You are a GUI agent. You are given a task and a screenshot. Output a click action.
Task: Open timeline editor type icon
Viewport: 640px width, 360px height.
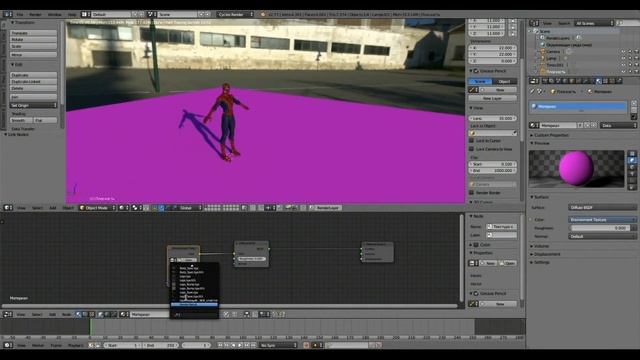(8, 345)
